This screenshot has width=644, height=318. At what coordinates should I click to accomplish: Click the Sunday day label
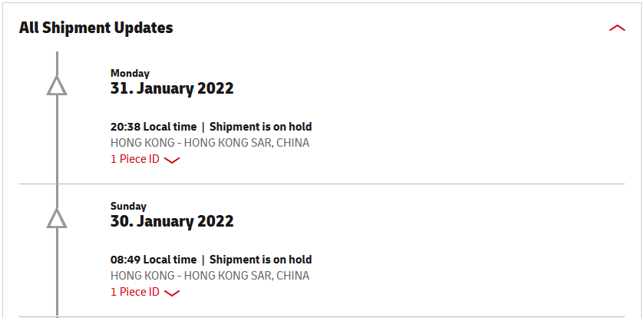click(x=128, y=207)
